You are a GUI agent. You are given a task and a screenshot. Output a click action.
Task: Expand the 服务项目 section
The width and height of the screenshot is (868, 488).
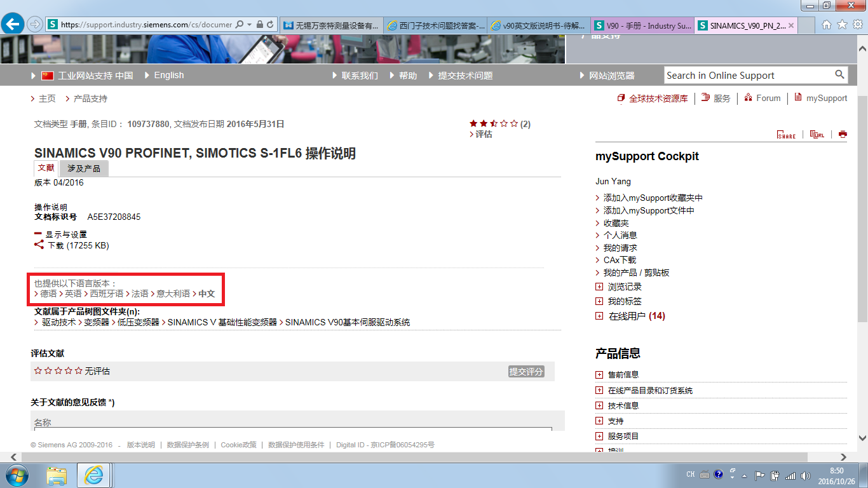click(x=599, y=436)
